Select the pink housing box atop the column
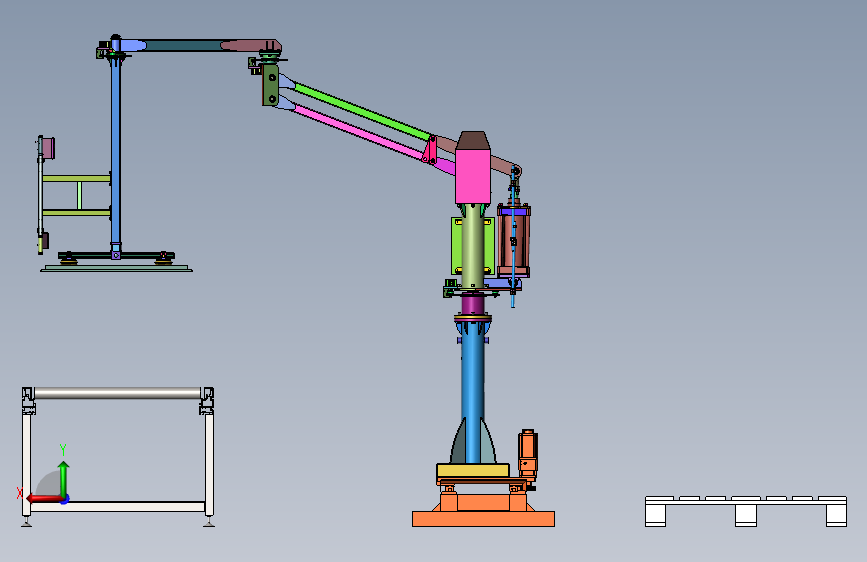This screenshot has width=867, height=562. pyautogui.click(x=473, y=176)
